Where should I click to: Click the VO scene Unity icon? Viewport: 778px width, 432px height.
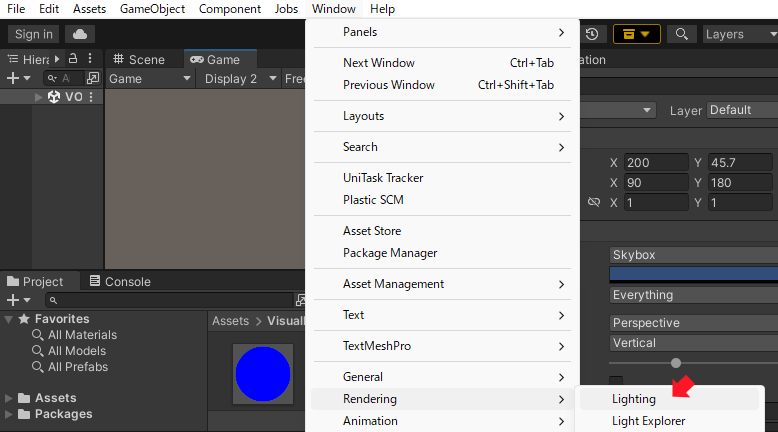pos(54,97)
